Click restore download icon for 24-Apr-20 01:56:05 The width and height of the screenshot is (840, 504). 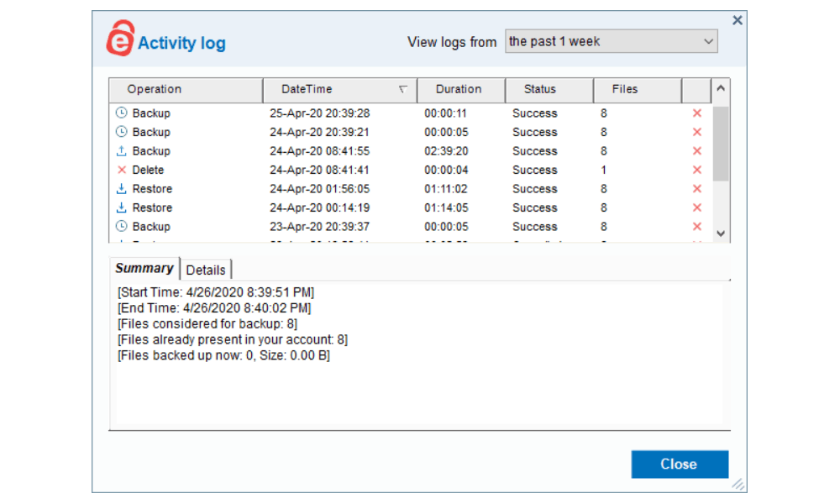(x=122, y=188)
